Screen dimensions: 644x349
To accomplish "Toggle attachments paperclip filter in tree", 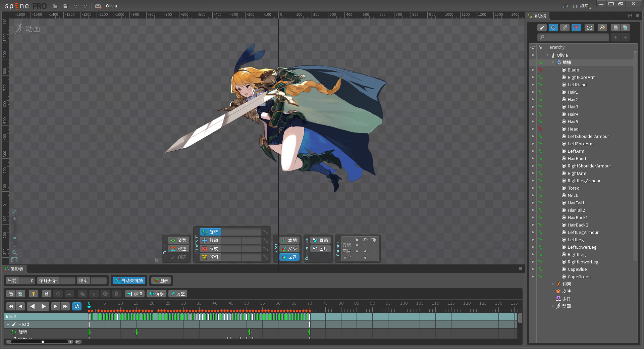I will (x=565, y=28).
